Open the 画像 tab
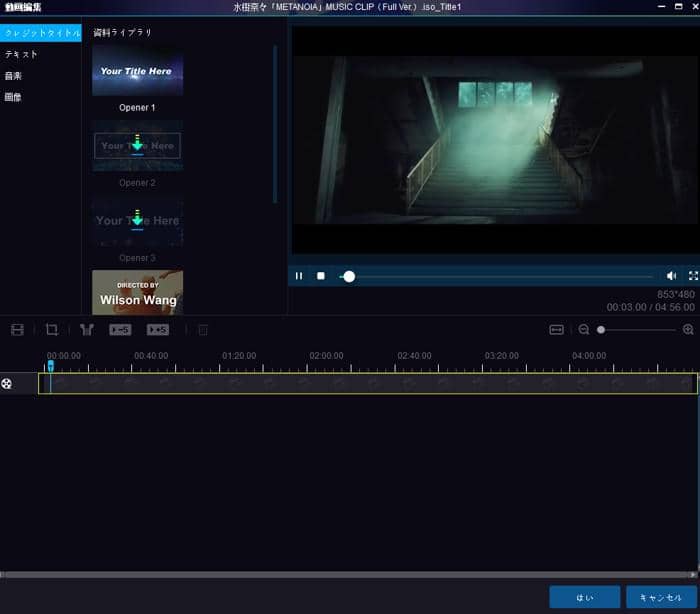 pyautogui.click(x=14, y=97)
